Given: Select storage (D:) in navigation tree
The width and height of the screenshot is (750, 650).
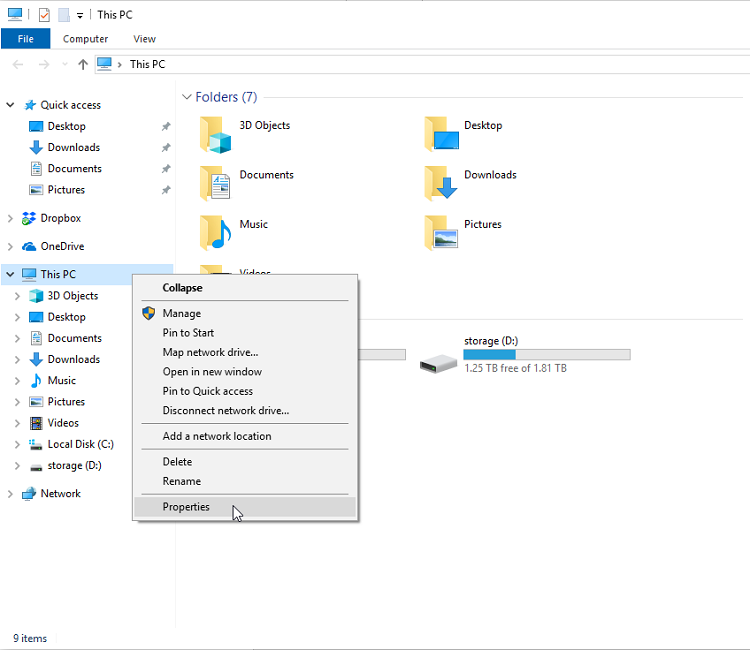Looking at the screenshot, I should (x=75, y=465).
